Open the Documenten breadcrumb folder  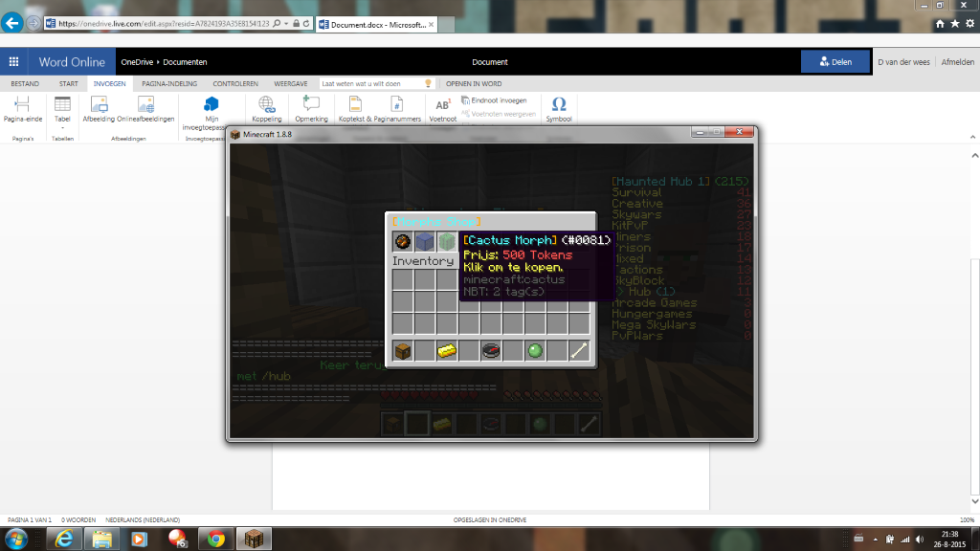[x=185, y=62]
